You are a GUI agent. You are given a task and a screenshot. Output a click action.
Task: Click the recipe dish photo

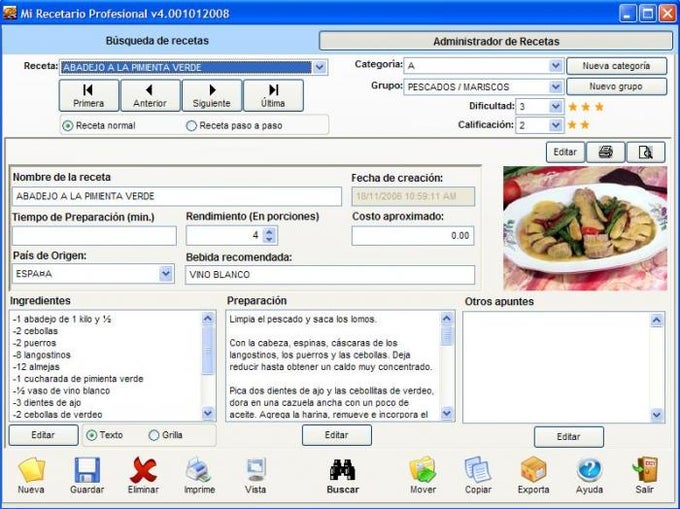pos(585,228)
